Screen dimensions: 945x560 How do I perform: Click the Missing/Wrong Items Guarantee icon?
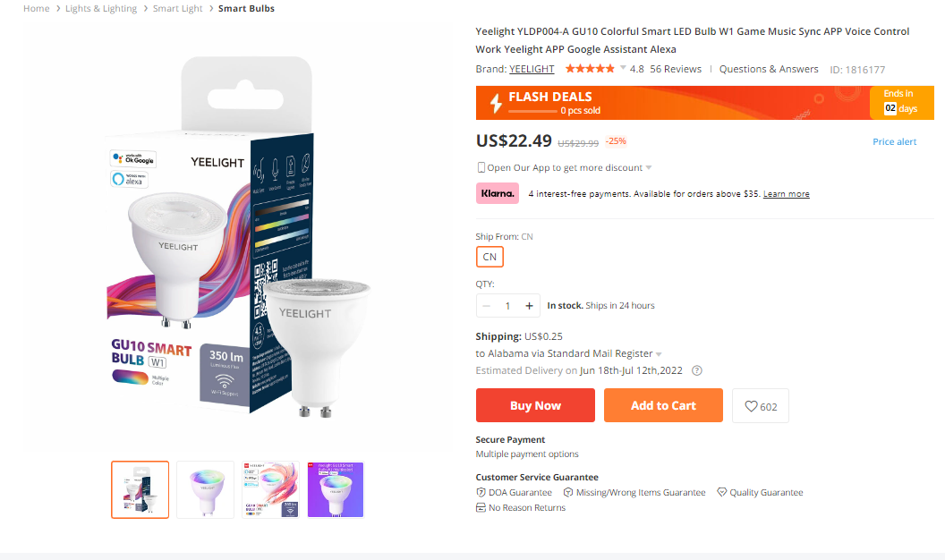point(568,492)
